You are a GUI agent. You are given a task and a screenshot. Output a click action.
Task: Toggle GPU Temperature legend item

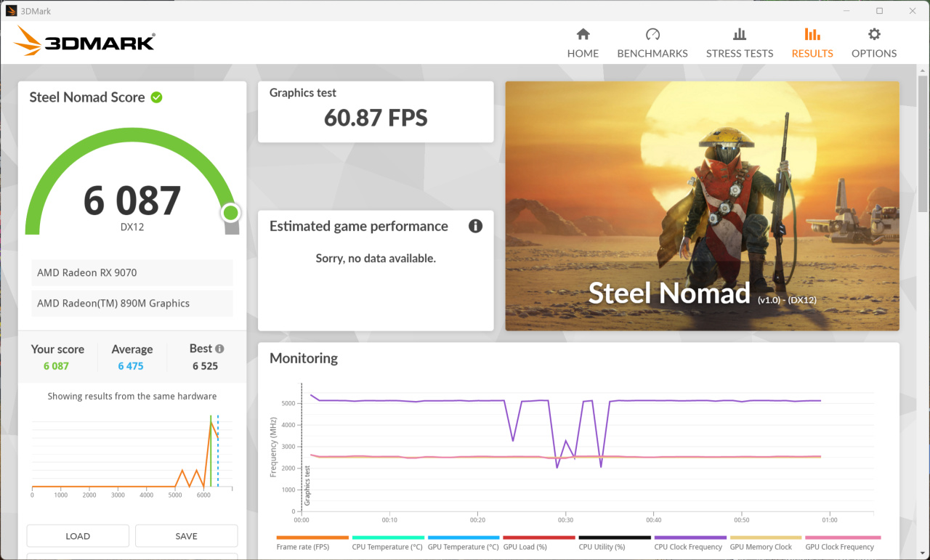pos(464,543)
